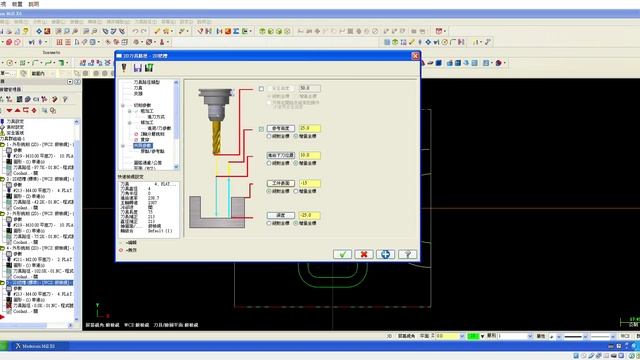Click the green color swatch in the status bar
The width and height of the screenshot is (640, 360).
tap(473, 336)
